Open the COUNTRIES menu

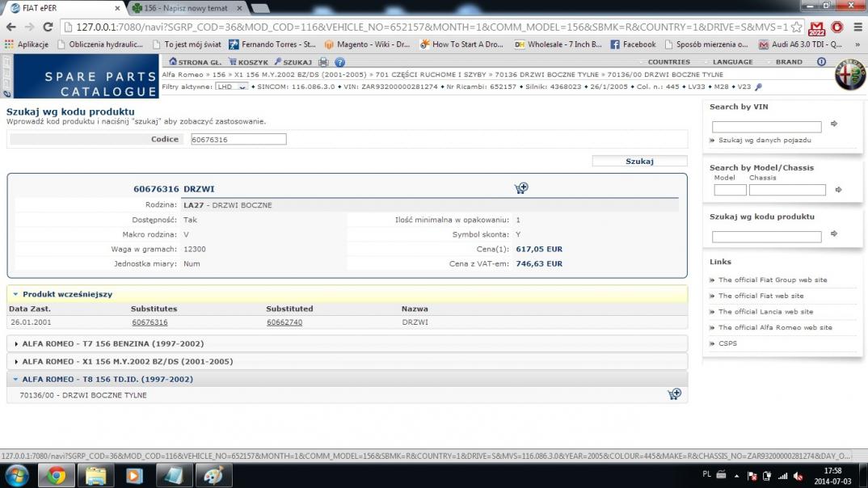[x=668, y=62]
